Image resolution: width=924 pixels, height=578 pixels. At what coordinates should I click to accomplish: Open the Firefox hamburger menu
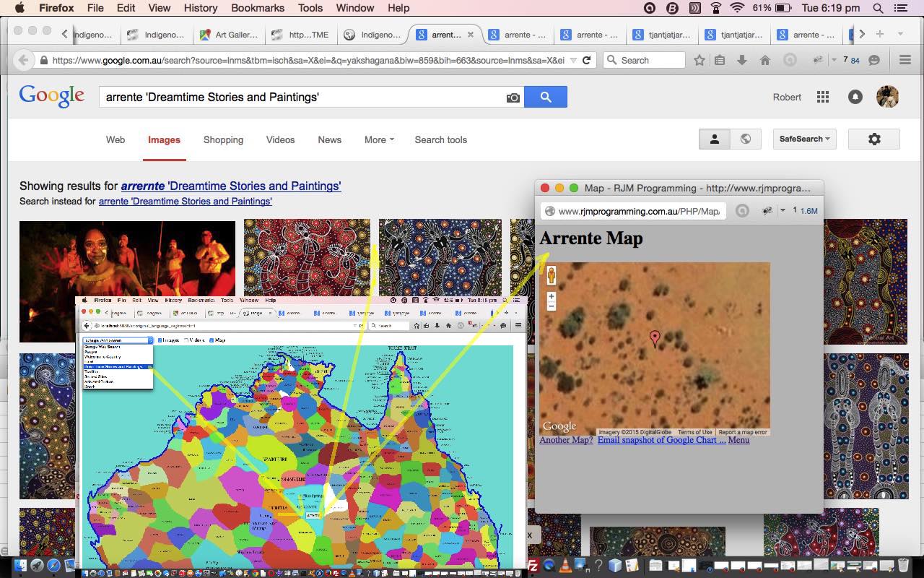[x=905, y=60]
